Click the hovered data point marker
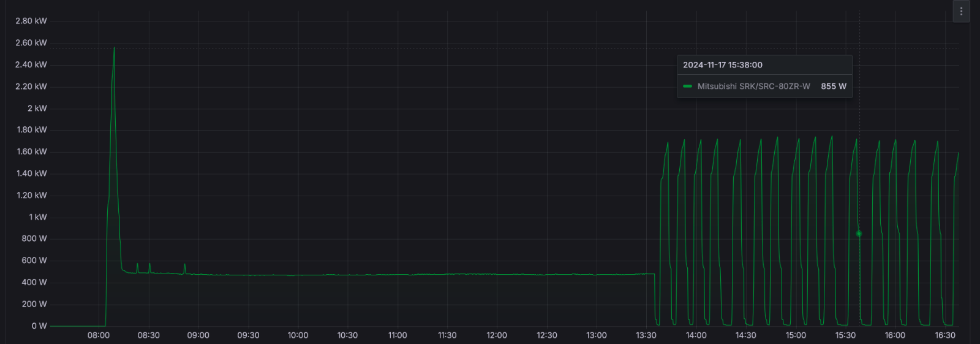Viewport: 980px width, 344px height. click(859, 234)
